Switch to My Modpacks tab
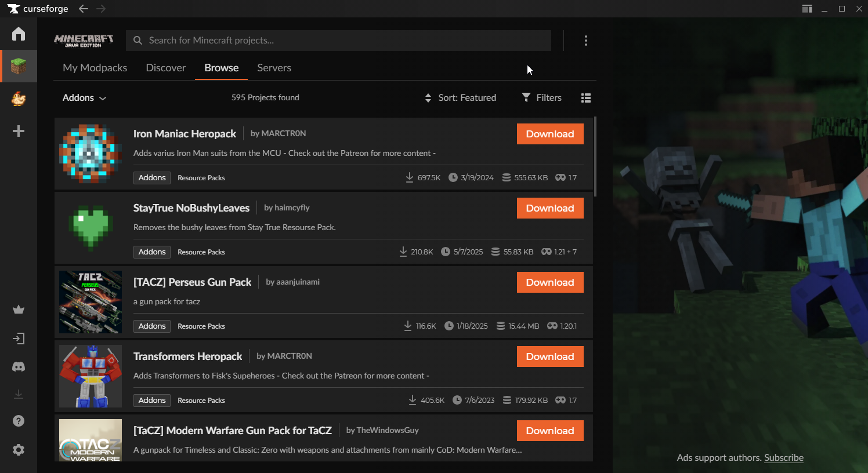 pyautogui.click(x=95, y=68)
